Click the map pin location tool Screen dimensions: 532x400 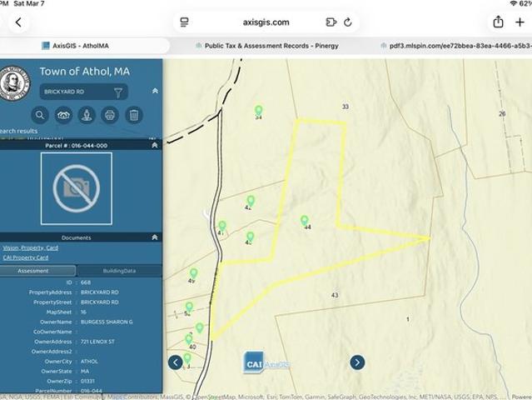(x=87, y=115)
